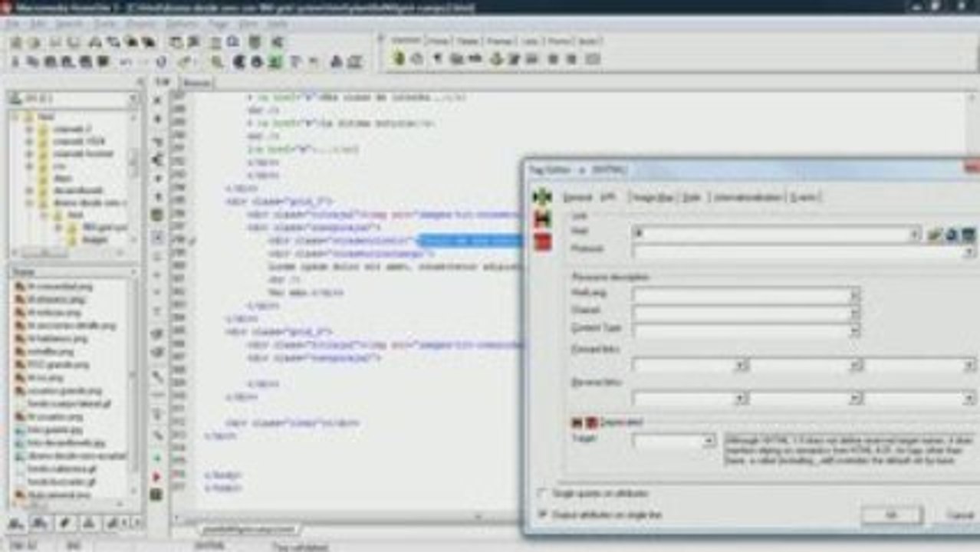Insert a paragraph tag from quick bar
Viewport: 980px width, 552px height.
pyautogui.click(x=437, y=58)
